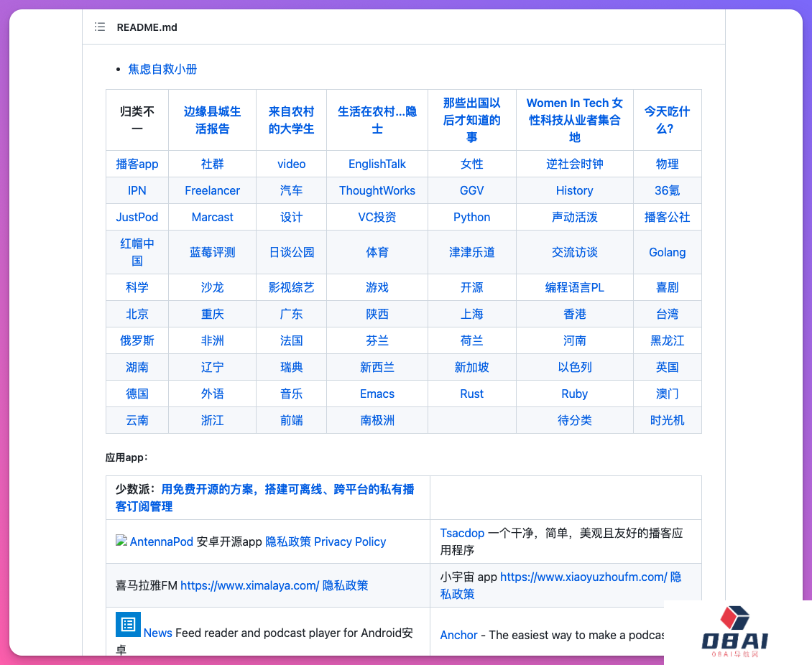Open the 36氪 category link
812x665 pixels.
point(667,190)
